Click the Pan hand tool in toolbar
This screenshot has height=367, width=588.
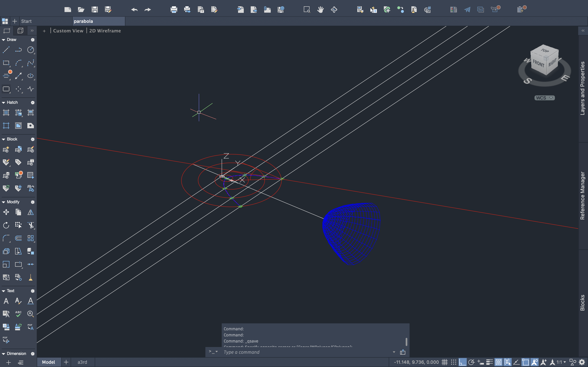pyautogui.click(x=321, y=10)
